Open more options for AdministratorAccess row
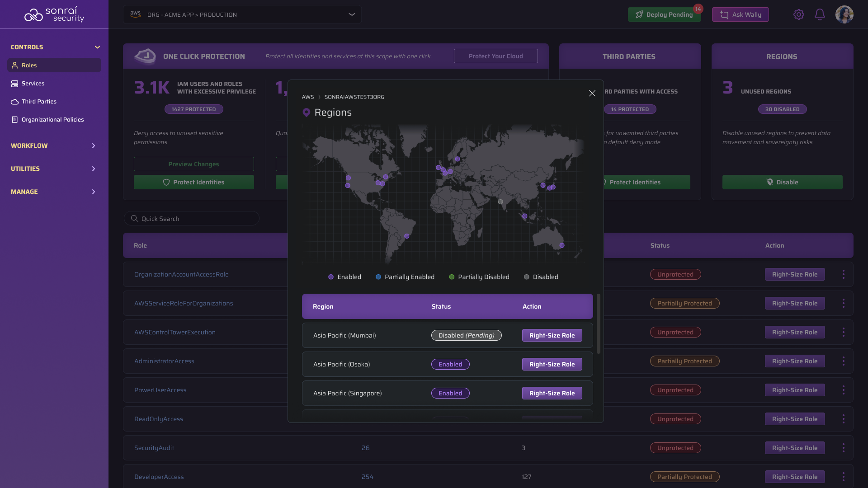 coord(844,361)
